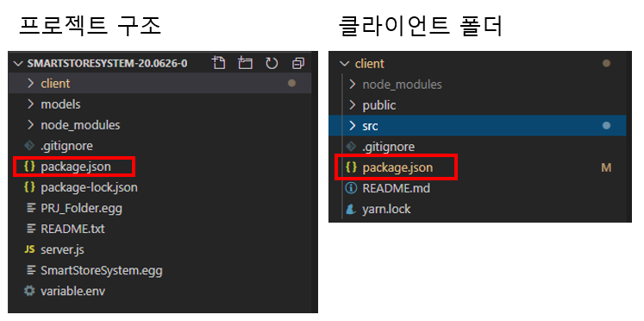The width and height of the screenshot is (644, 321).
Task: Click text file icon of PRJ_Folder.egg
Action: (x=30, y=208)
